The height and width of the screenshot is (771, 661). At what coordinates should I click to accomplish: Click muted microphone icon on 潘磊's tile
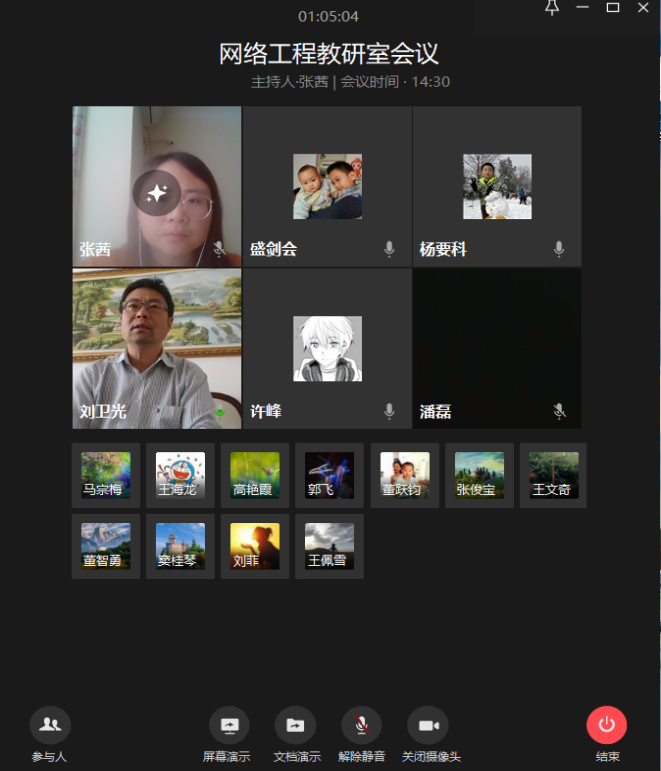click(x=559, y=411)
